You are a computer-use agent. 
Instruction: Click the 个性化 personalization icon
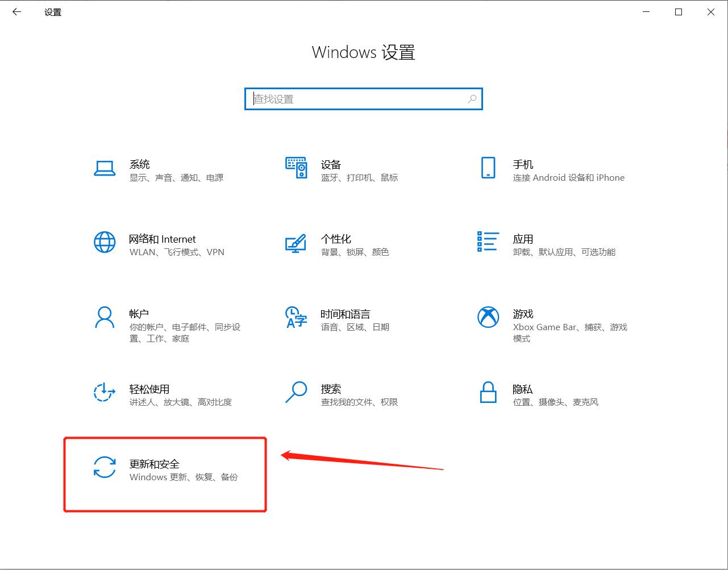coord(296,243)
